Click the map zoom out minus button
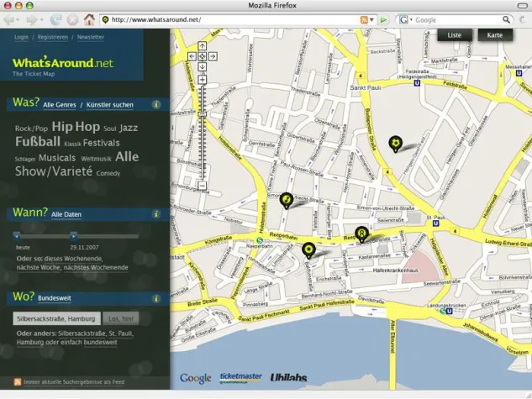532x399 pixels. (203, 185)
